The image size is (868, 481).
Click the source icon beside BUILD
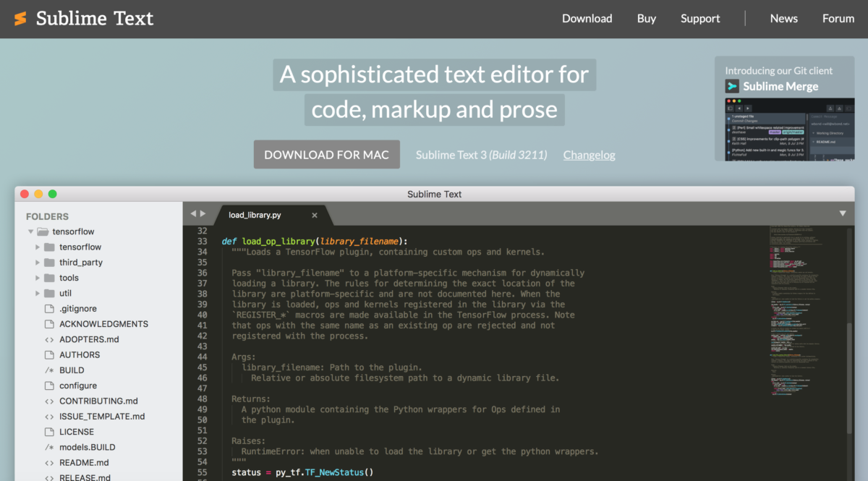[x=49, y=370]
